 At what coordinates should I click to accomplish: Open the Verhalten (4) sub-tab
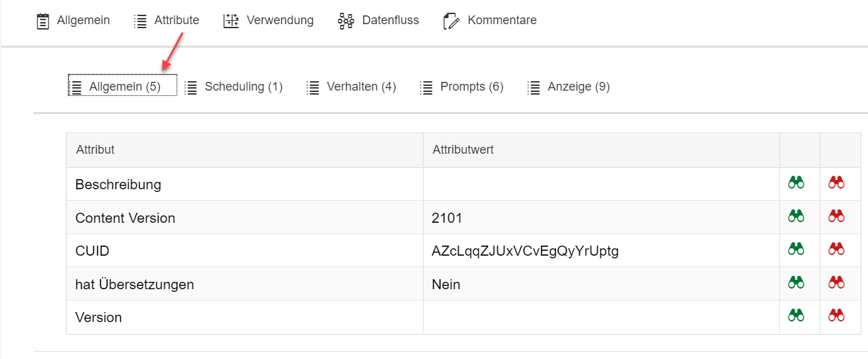click(351, 87)
